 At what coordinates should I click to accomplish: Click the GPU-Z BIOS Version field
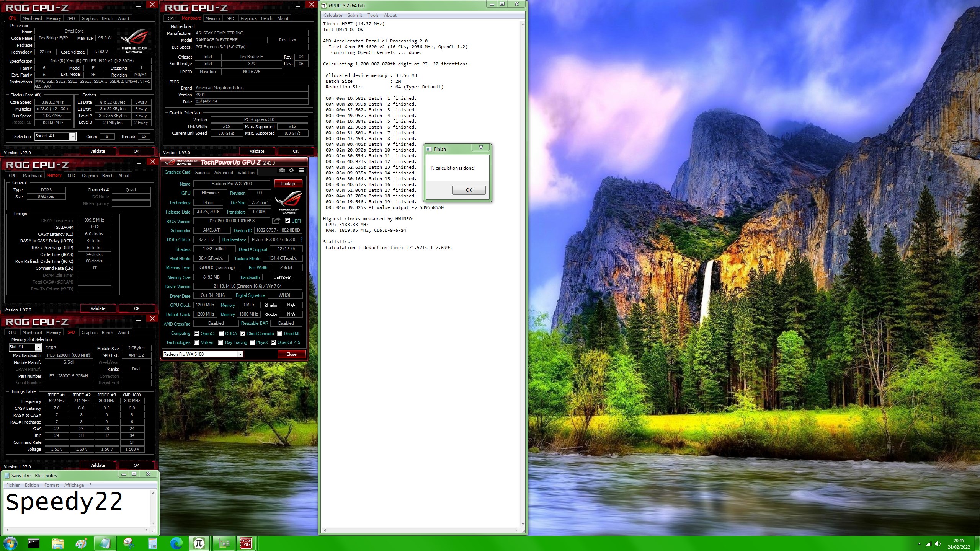(x=232, y=221)
